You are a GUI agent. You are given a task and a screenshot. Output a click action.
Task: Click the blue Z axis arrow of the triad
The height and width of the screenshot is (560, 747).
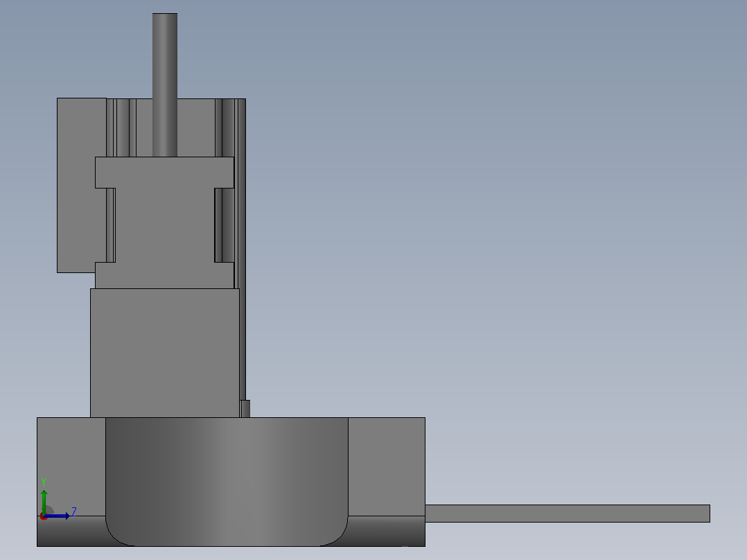pyautogui.click(x=57, y=516)
